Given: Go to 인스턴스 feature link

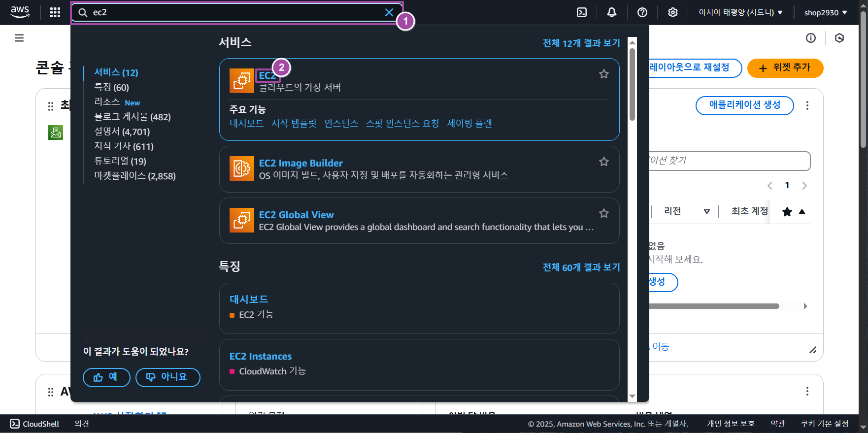Looking at the screenshot, I should coord(341,123).
